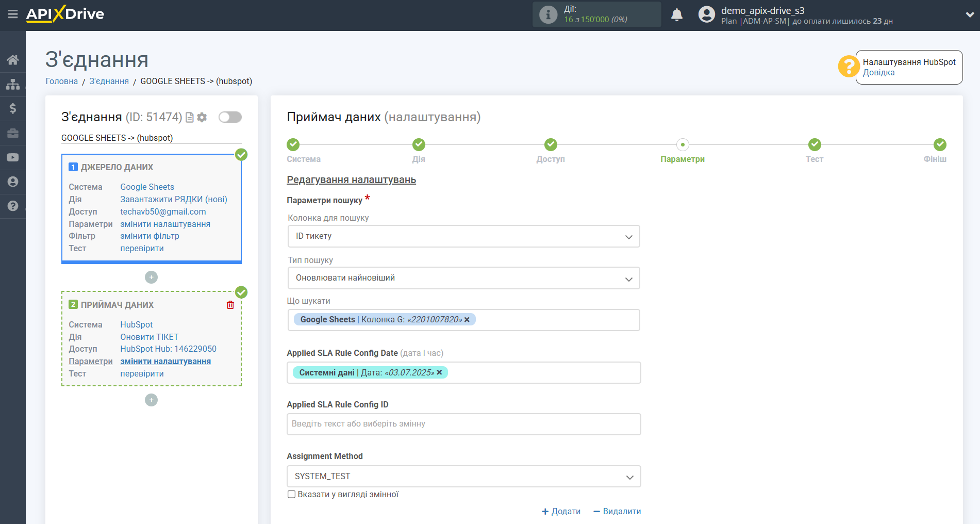Click the Тест step checkmark
Screen dimensions: 980x524
pyautogui.click(x=815, y=144)
